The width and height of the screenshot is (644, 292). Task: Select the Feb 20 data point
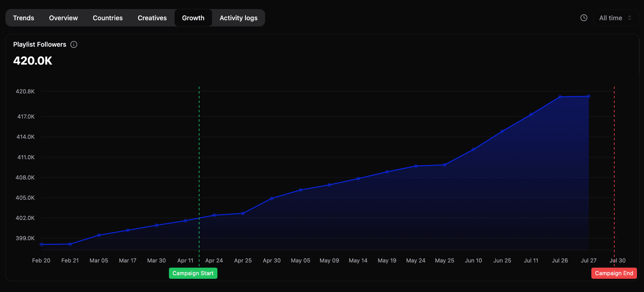point(41,244)
